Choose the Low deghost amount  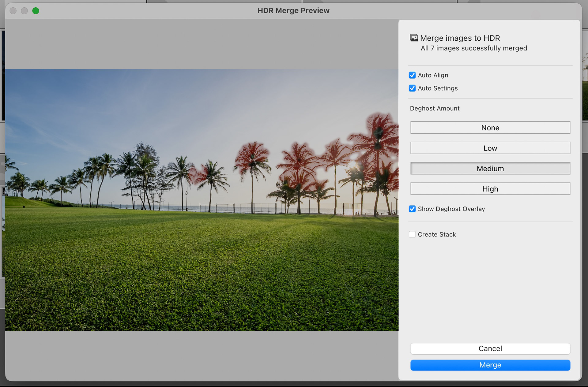point(490,148)
